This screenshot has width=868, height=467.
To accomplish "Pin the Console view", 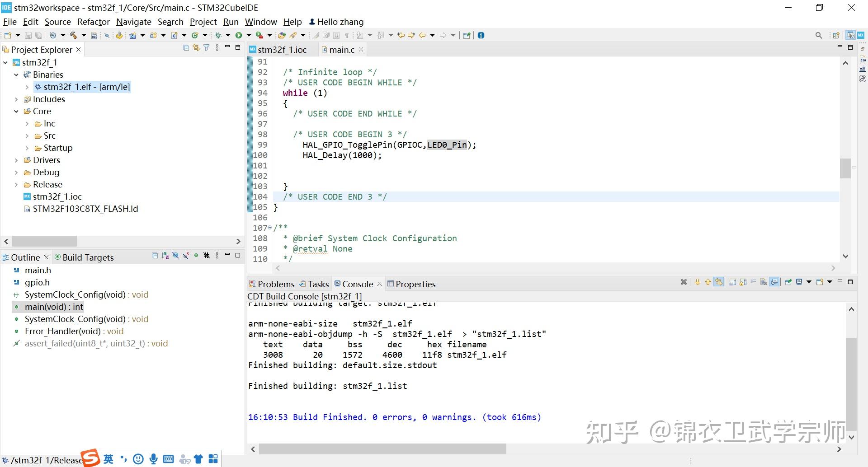I will [788, 282].
